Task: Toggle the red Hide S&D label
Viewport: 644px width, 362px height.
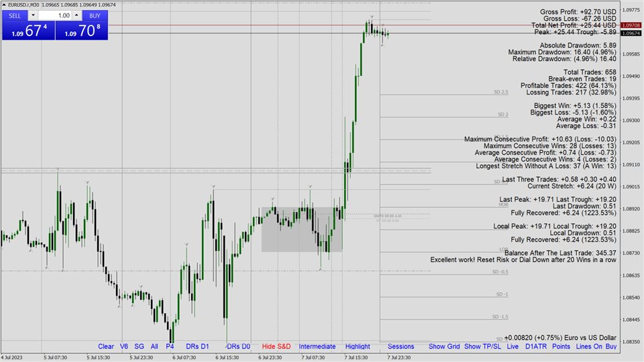Action: (x=276, y=347)
